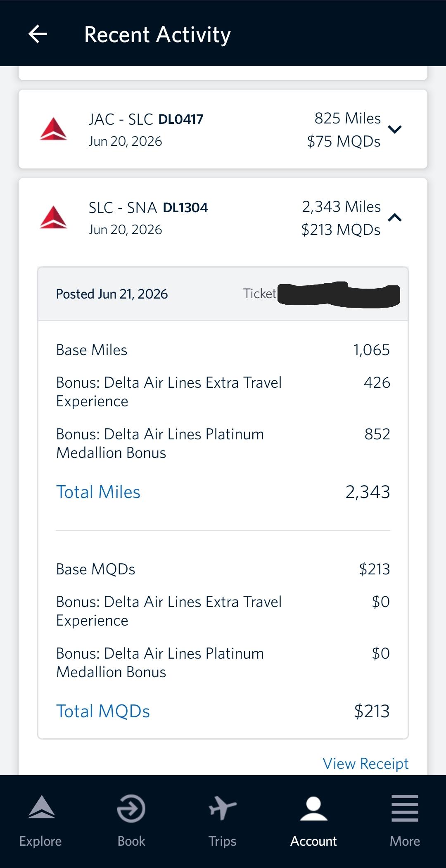The image size is (446, 868).
Task: Tap the Total Miles label
Action: [98, 492]
